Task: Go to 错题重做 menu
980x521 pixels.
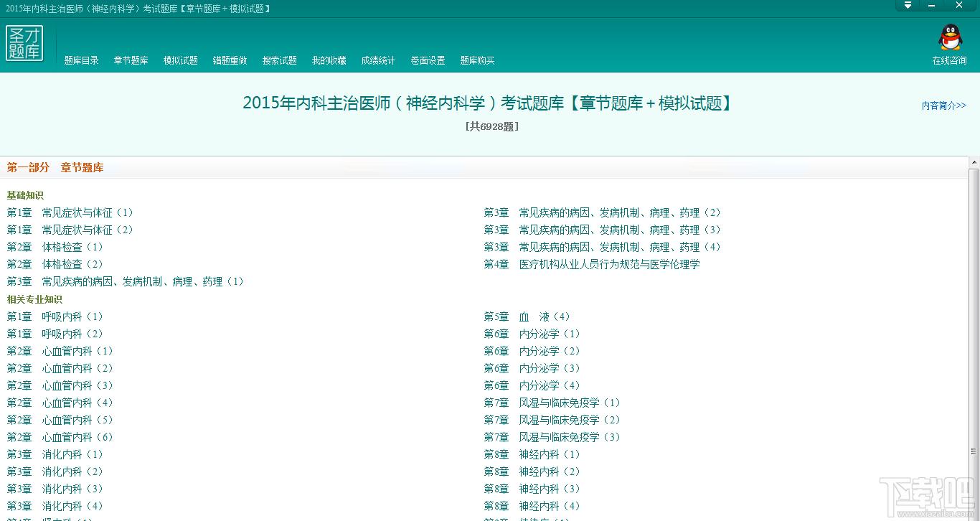Action: [230, 60]
